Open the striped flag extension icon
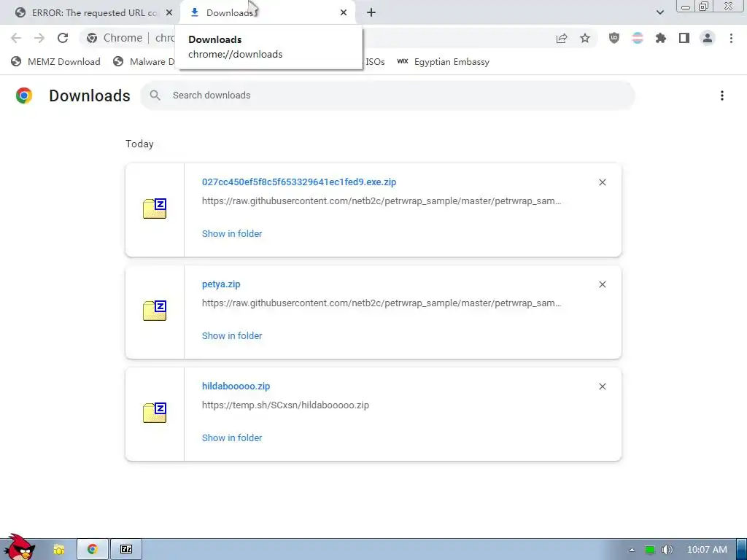 click(638, 38)
